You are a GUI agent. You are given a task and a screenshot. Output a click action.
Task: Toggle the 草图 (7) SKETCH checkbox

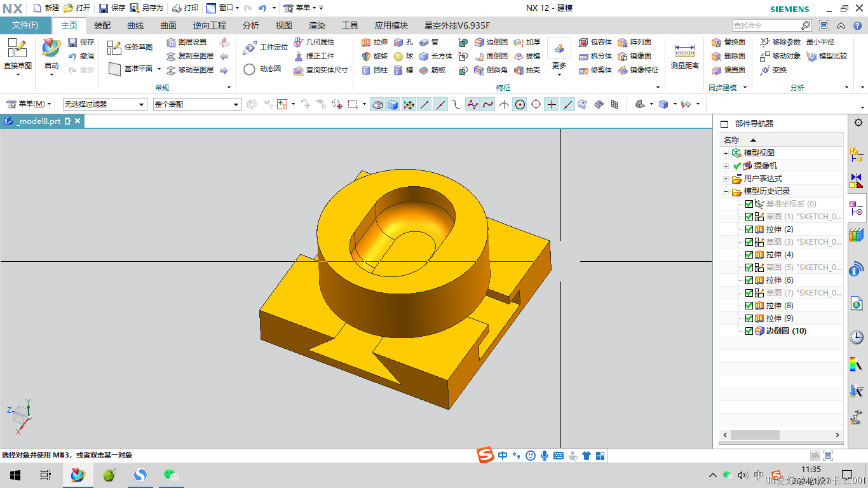pos(749,293)
